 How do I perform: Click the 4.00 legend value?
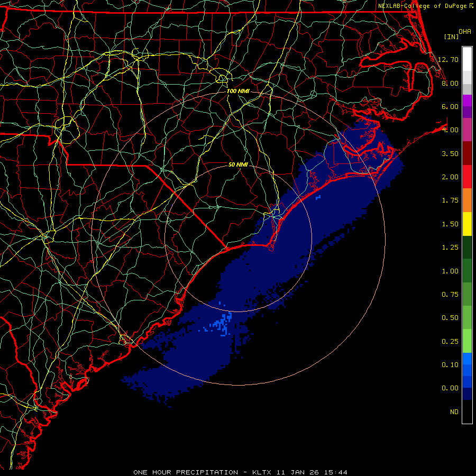pos(450,130)
